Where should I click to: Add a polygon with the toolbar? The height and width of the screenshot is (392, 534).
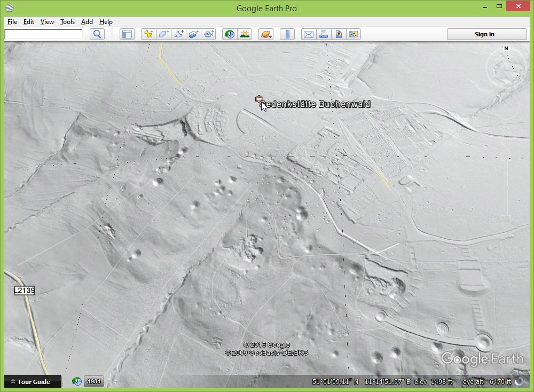[x=163, y=34]
